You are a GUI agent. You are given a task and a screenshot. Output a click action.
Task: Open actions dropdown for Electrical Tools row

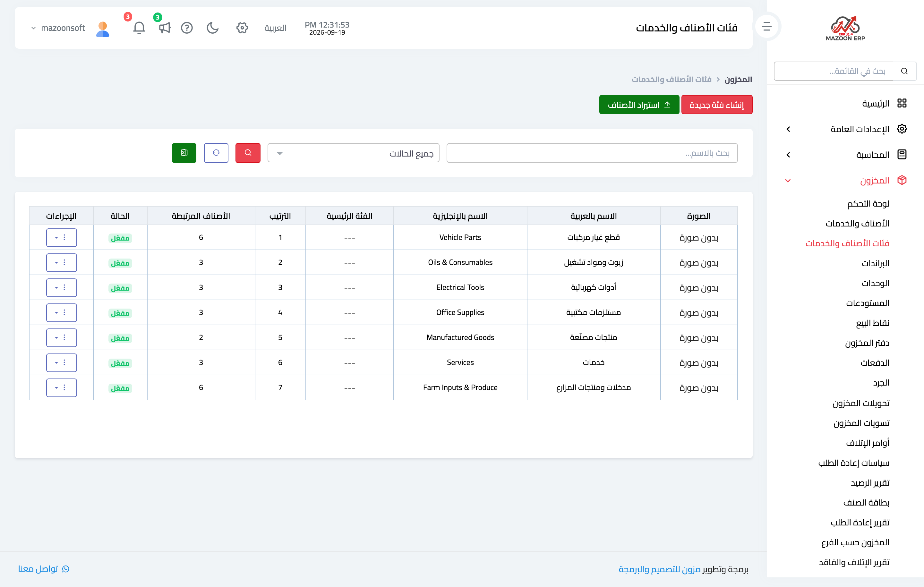[61, 287]
